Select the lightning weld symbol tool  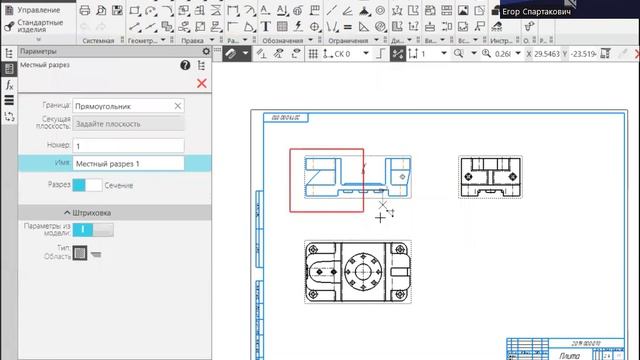298,27
